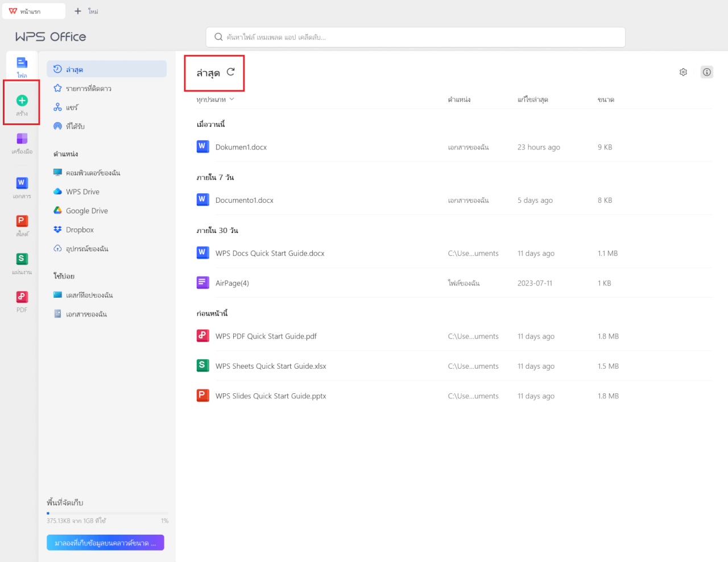Click the แก้ไขล่าสุด last modified column header
Image resolution: width=728 pixels, height=562 pixels.
tap(533, 99)
